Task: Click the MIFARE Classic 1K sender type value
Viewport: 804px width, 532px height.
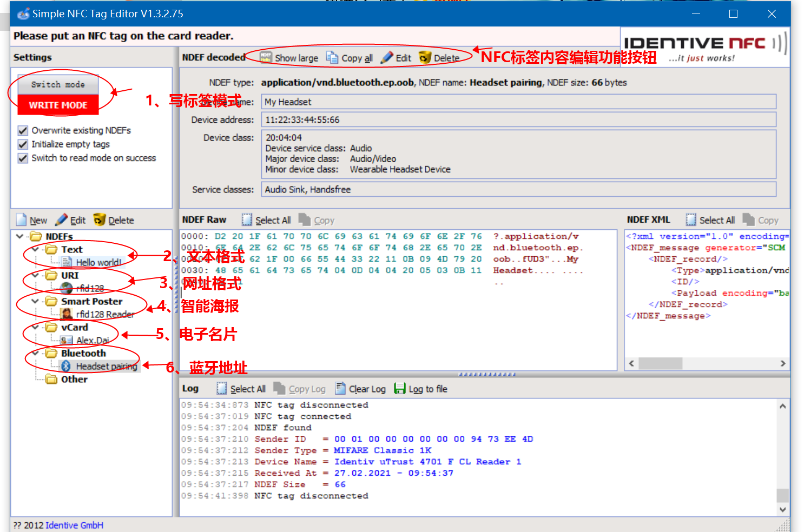Action: click(x=383, y=450)
